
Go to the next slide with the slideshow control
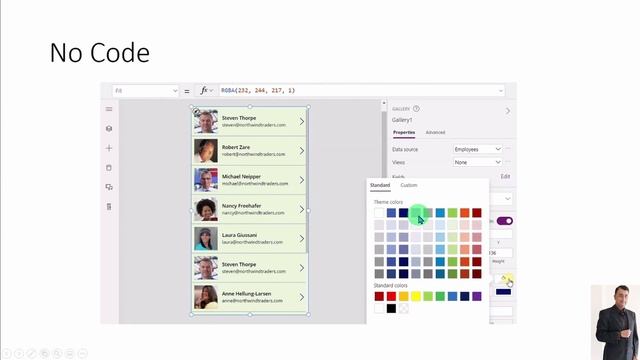(19, 353)
